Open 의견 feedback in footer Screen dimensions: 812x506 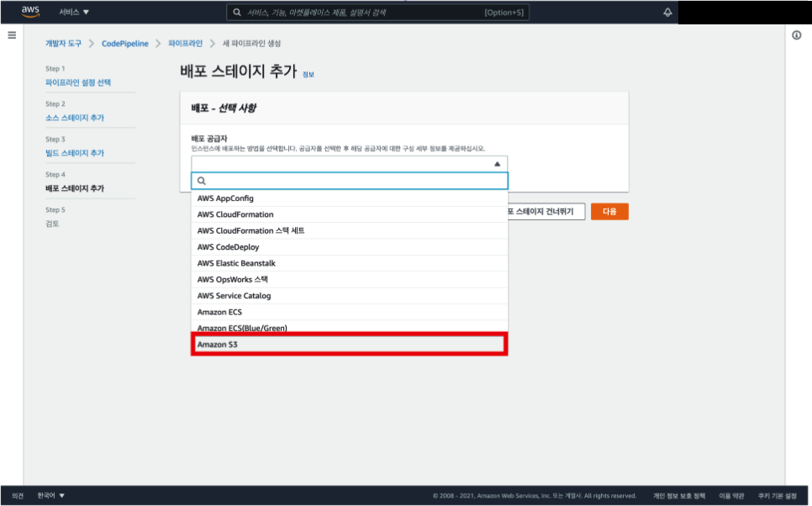18,496
